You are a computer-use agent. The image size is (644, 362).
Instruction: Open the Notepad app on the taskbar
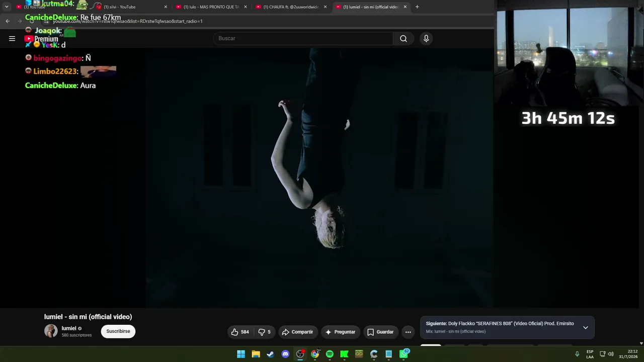[x=389, y=354]
